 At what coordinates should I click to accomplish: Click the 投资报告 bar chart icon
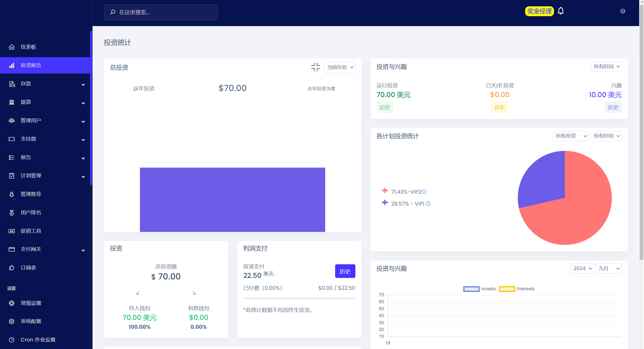click(x=12, y=65)
